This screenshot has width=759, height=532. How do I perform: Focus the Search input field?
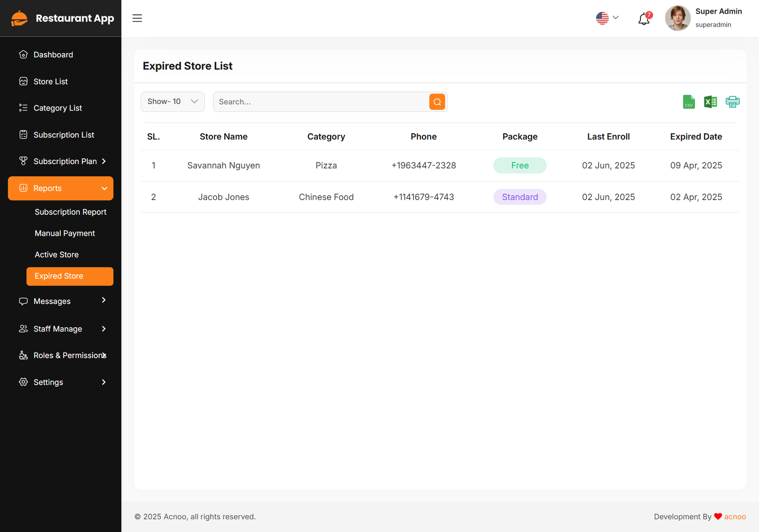[x=321, y=102]
